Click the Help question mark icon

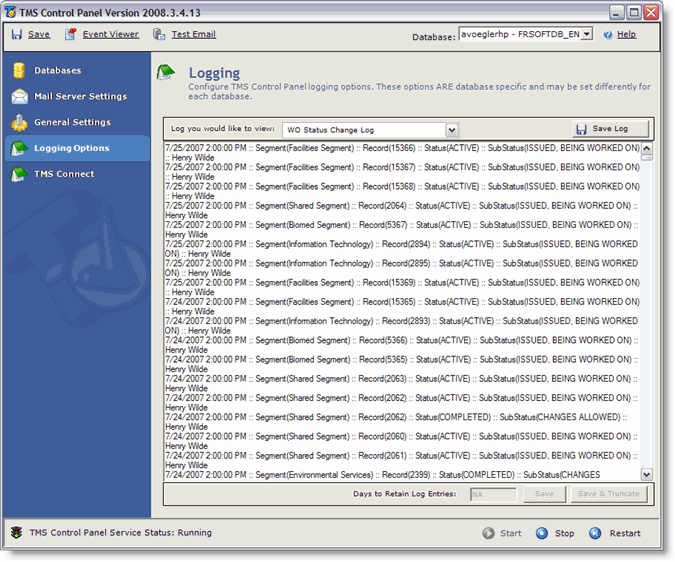pos(607,34)
